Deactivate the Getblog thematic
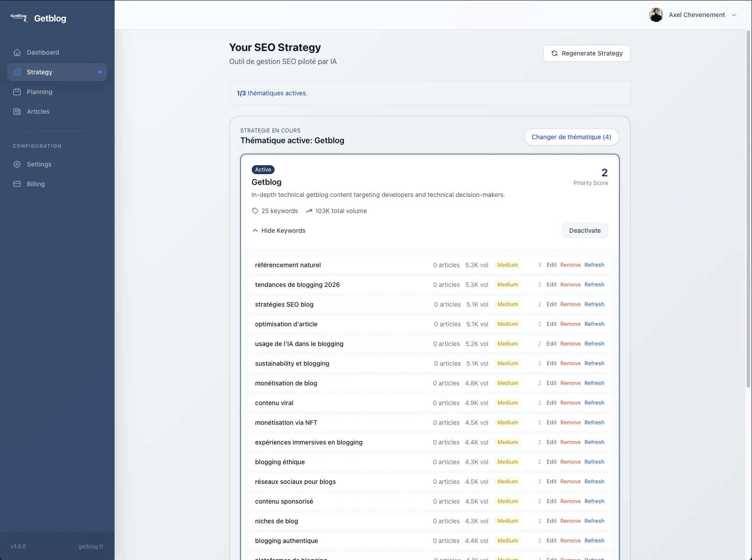Screen dimensions: 752x560 pos(584,231)
